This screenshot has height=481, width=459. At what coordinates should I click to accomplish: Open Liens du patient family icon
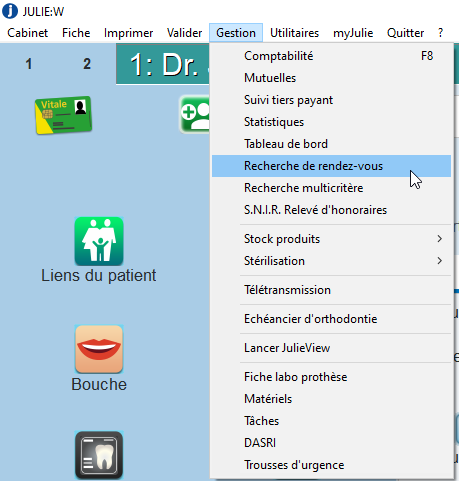click(x=99, y=241)
